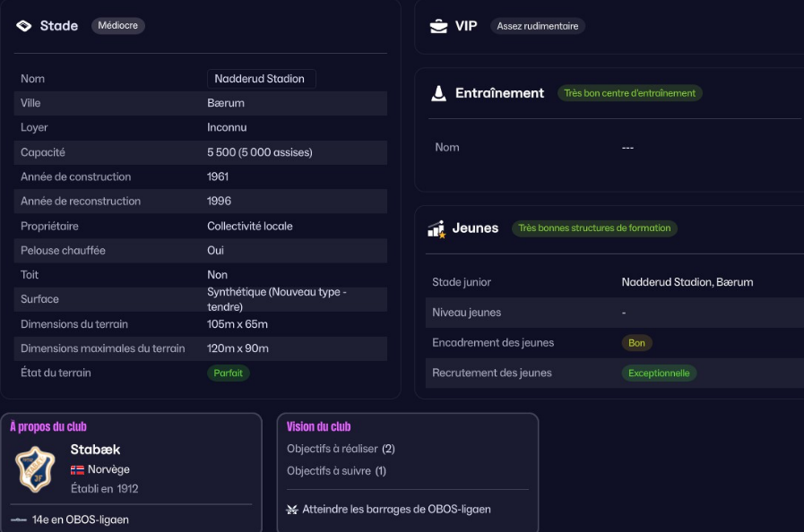The width and height of the screenshot is (804, 532).
Task: Open the À propos du club panel
Action: (x=48, y=427)
